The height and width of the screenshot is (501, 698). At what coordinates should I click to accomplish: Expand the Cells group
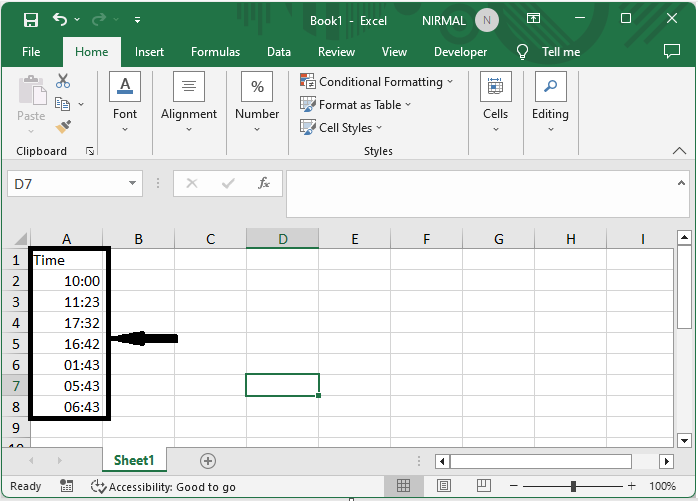495,103
